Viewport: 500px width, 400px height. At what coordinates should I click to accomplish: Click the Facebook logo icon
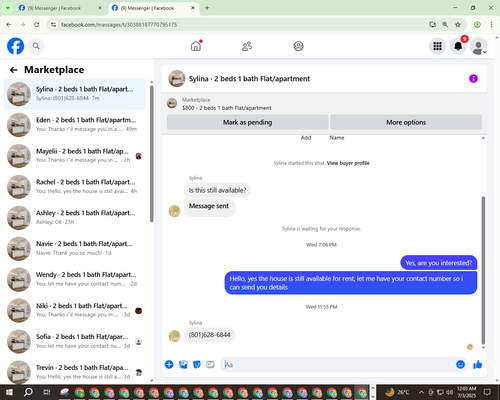[x=16, y=46]
